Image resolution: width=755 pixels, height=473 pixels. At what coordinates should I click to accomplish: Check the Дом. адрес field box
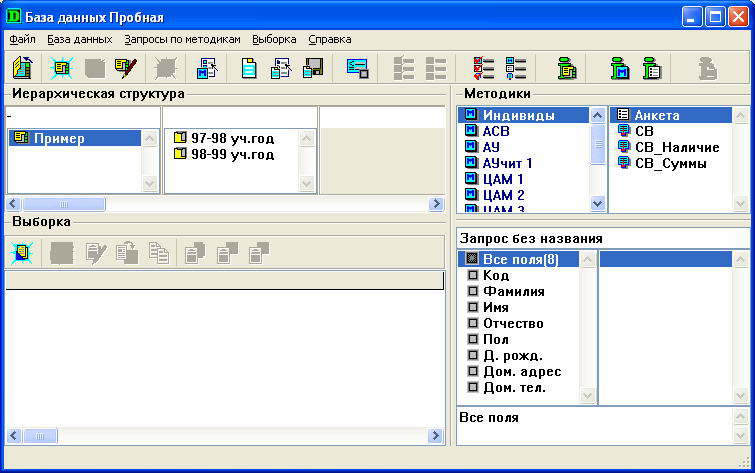[x=473, y=371]
